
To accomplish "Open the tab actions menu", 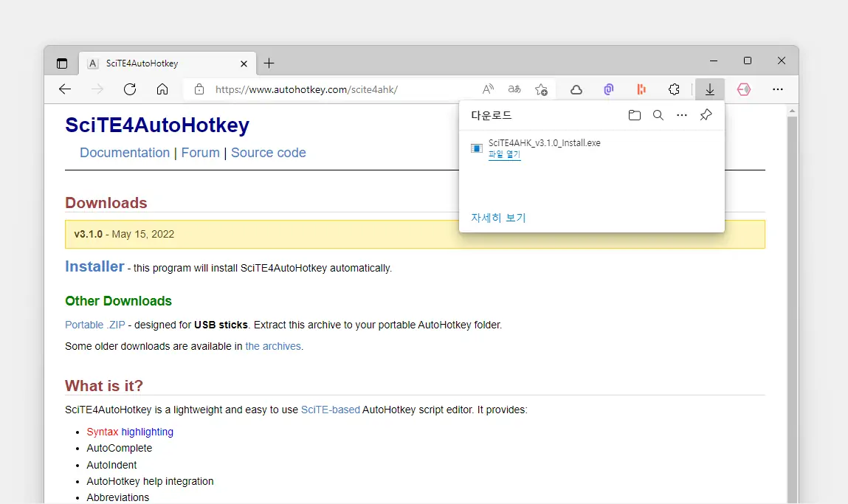I will point(61,63).
